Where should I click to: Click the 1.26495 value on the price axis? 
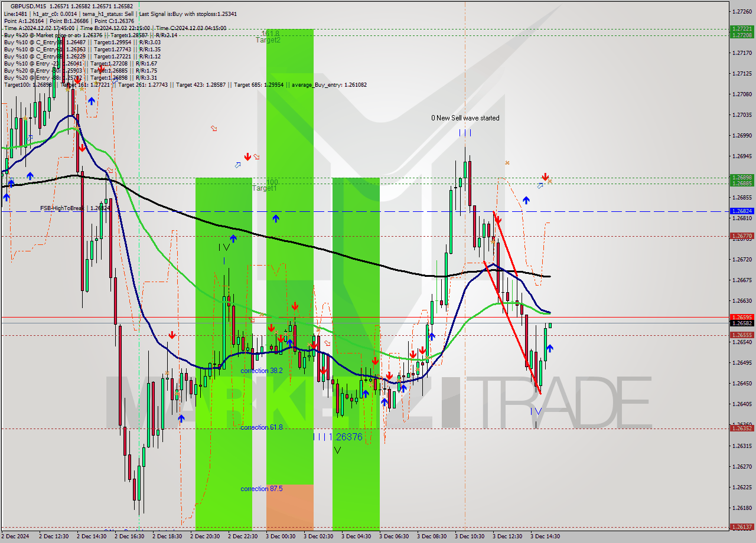(742, 362)
